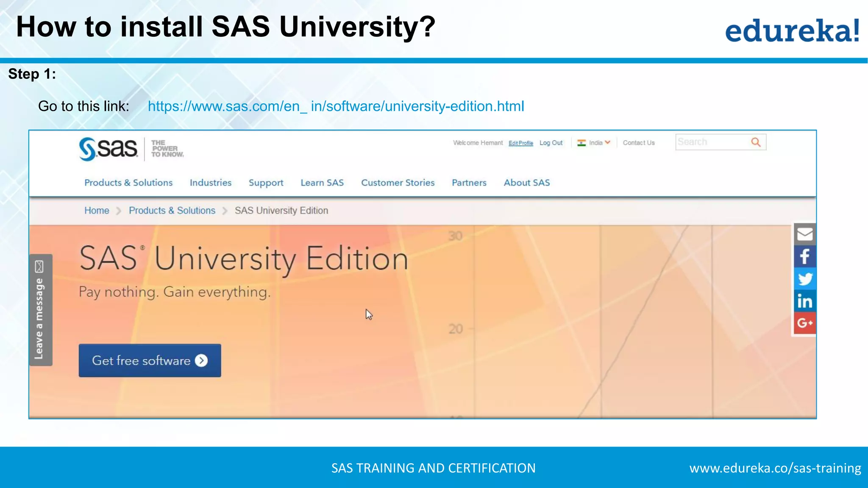Open the Industries menu
868x488 pixels.
pos(211,183)
